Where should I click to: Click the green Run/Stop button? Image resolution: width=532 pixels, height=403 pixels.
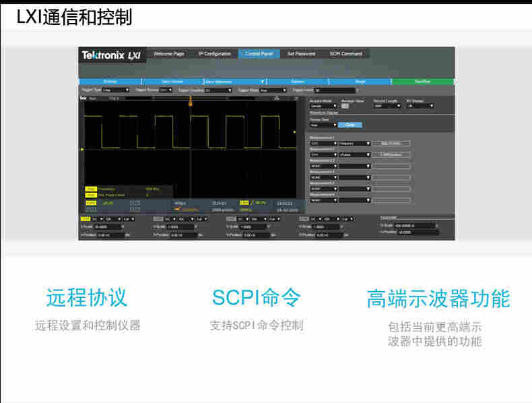pos(422,82)
